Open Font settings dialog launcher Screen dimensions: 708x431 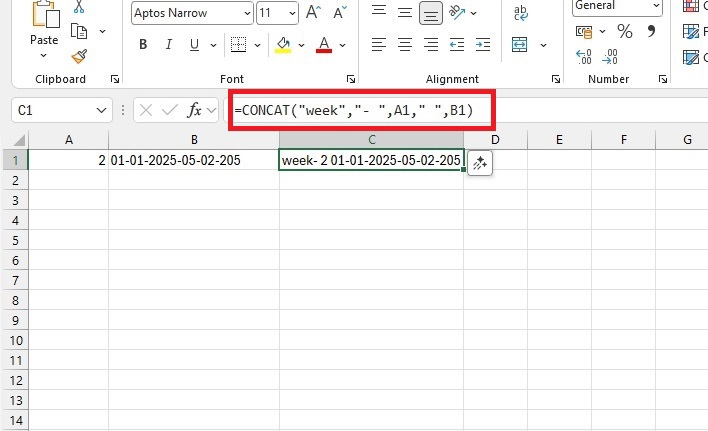pos(350,79)
